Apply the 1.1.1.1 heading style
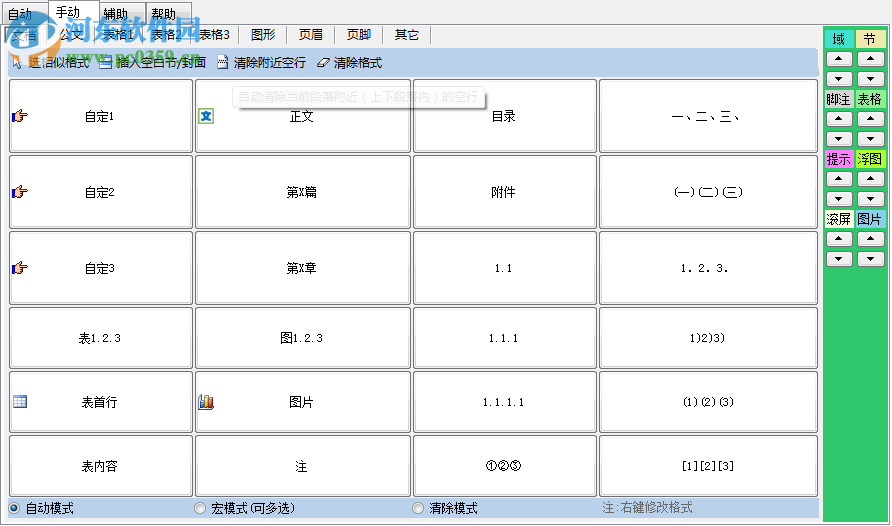Screen dimensions: 892x526 pyautogui.click(x=505, y=402)
